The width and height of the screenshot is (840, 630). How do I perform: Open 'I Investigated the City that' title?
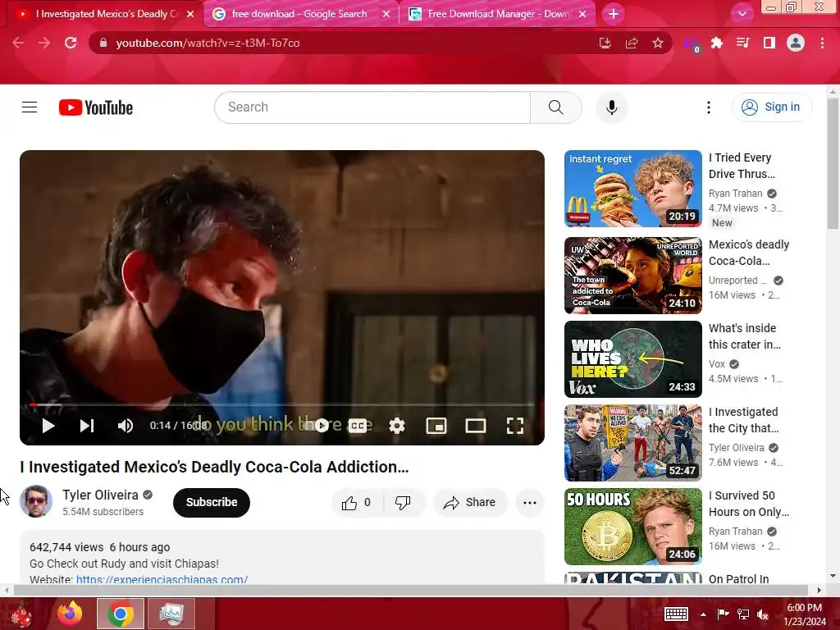pos(743,420)
